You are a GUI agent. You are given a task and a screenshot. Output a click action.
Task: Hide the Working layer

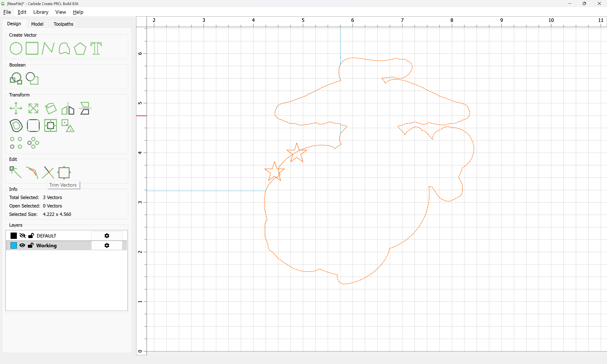[x=22, y=245]
